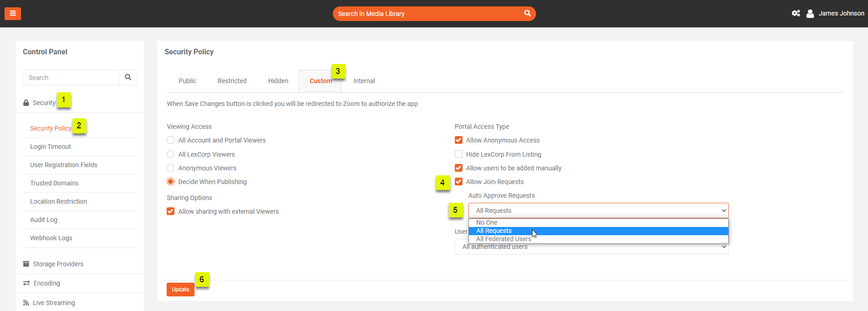Collapse the Auto Approve Requests dropdown
868x311 pixels.
[x=598, y=211]
